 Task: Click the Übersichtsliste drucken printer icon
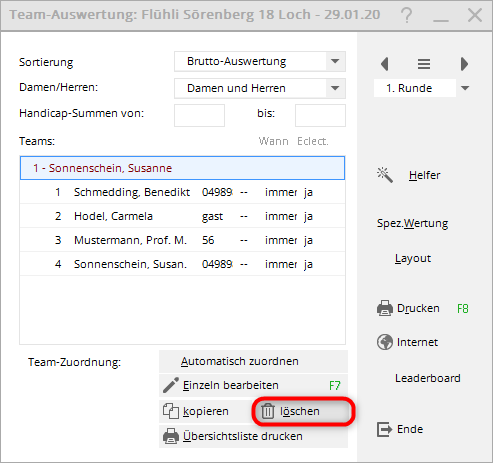pos(171,436)
